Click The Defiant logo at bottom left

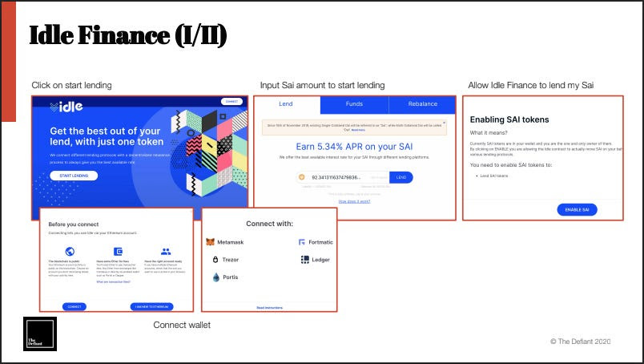coord(38,334)
